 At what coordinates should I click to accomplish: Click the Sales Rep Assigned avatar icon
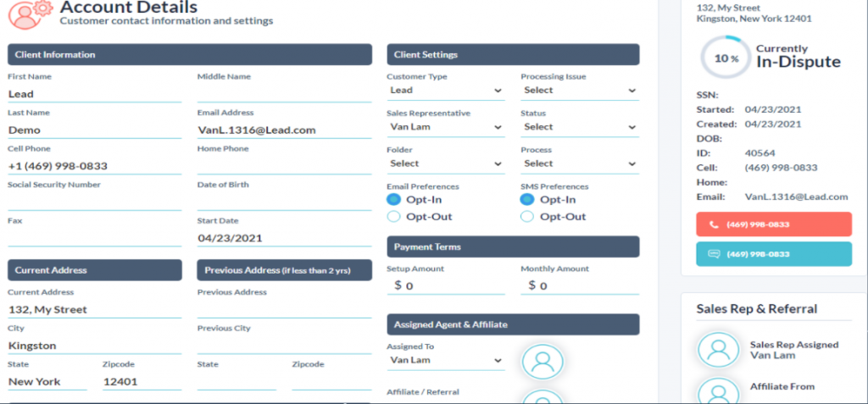pyautogui.click(x=717, y=350)
